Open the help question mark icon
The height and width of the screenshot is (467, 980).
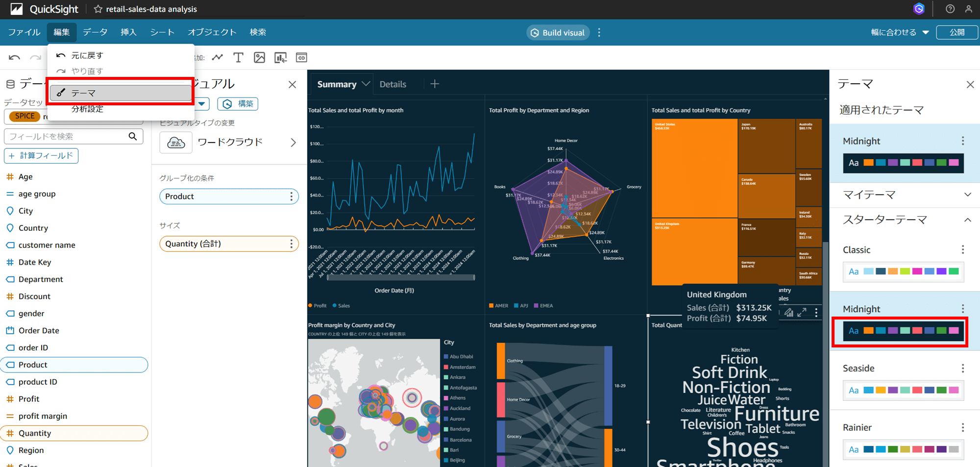[x=950, y=9]
